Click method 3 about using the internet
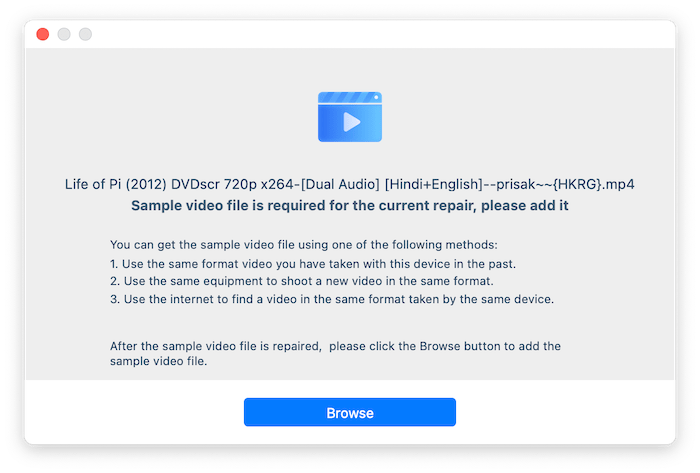This screenshot has width=700, height=473. 332,298
